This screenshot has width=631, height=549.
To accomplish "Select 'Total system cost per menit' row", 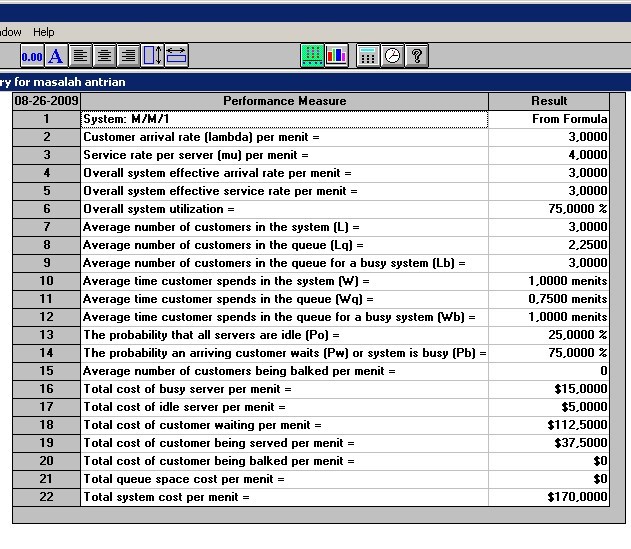I will pos(285,497).
